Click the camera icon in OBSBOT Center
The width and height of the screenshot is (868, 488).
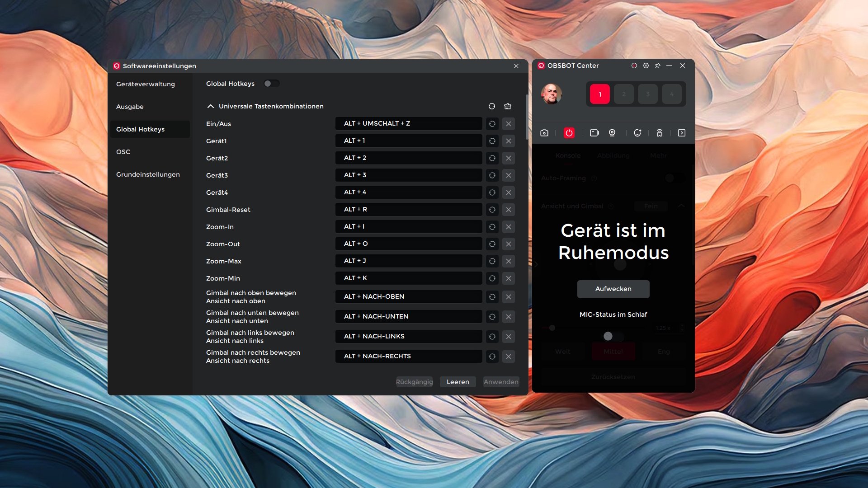544,132
